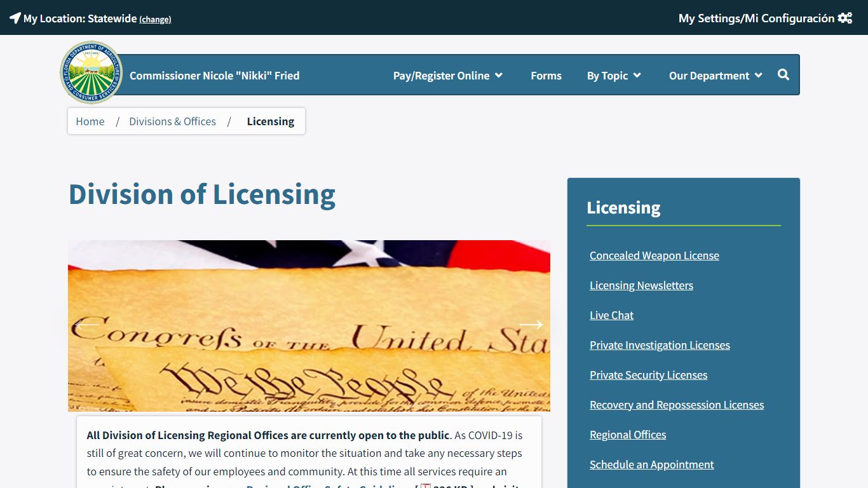
Task: Click Division of Licensing heading
Action: 202,194
